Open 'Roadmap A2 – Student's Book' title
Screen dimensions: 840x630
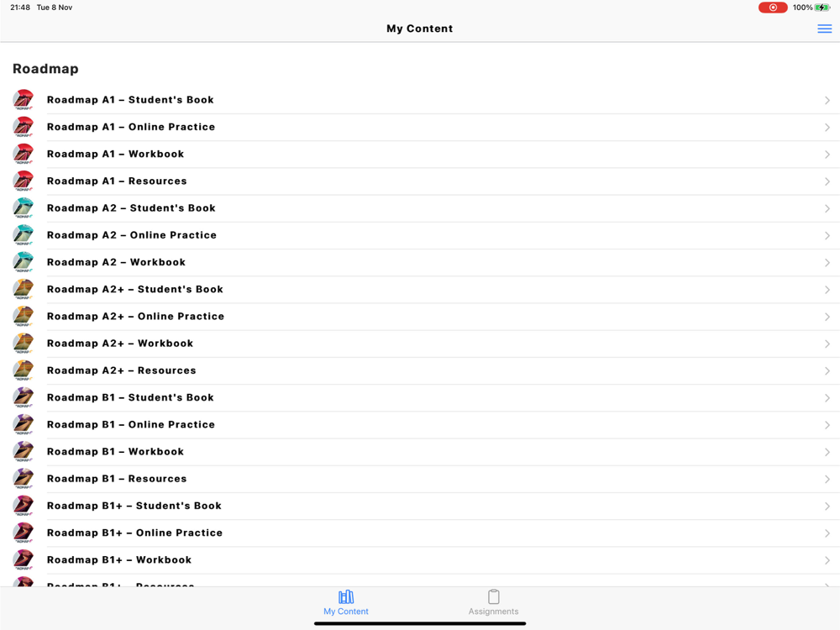tap(131, 207)
